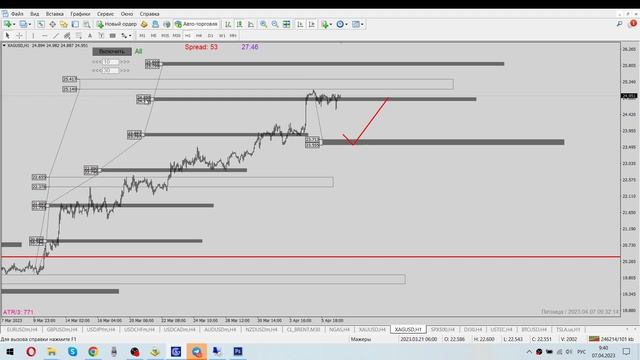The width and height of the screenshot is (640, 360).
Task: Click the green All label
Action: click(138, 51)
